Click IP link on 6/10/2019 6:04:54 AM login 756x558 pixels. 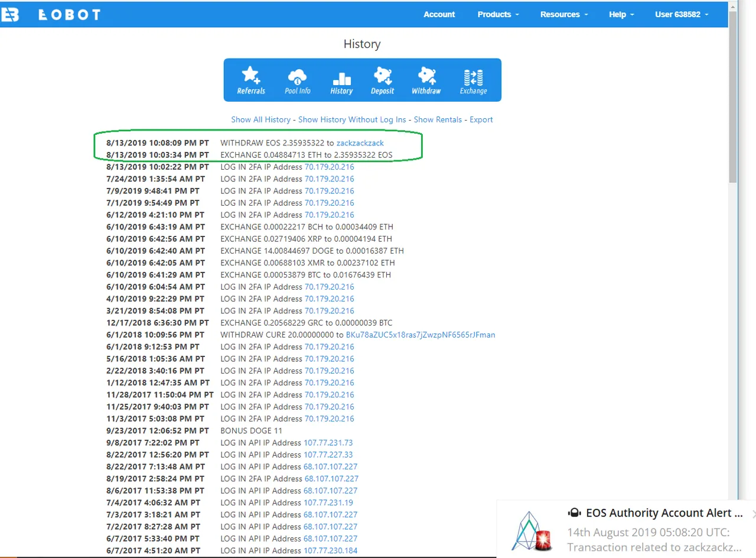coord(330,287)
